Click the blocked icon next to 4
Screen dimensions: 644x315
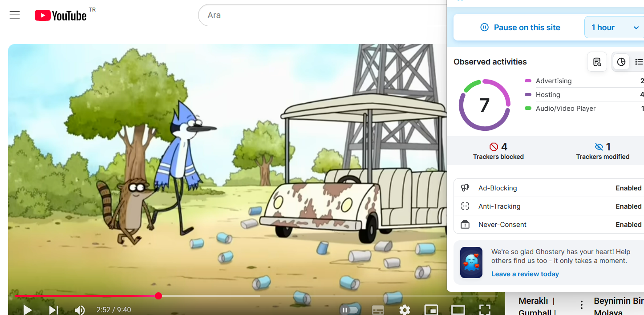[x=494, y=147]
